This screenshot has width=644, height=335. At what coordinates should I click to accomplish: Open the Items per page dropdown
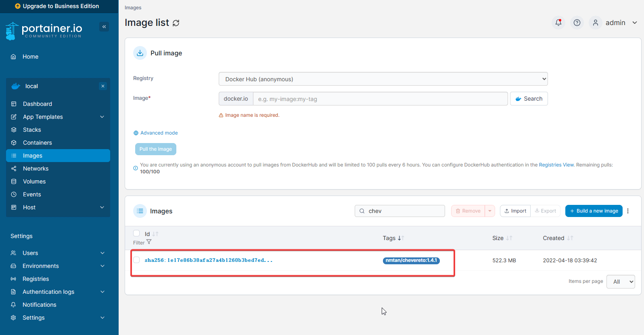pyautogui.click(x=621, y=282)
